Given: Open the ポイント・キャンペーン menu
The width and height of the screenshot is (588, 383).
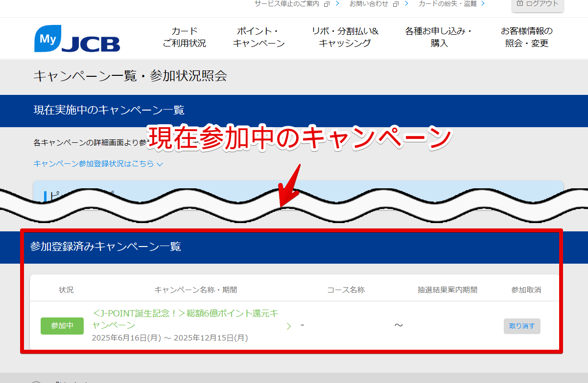Looking at the screenshot, I should [x=259, y=37].
